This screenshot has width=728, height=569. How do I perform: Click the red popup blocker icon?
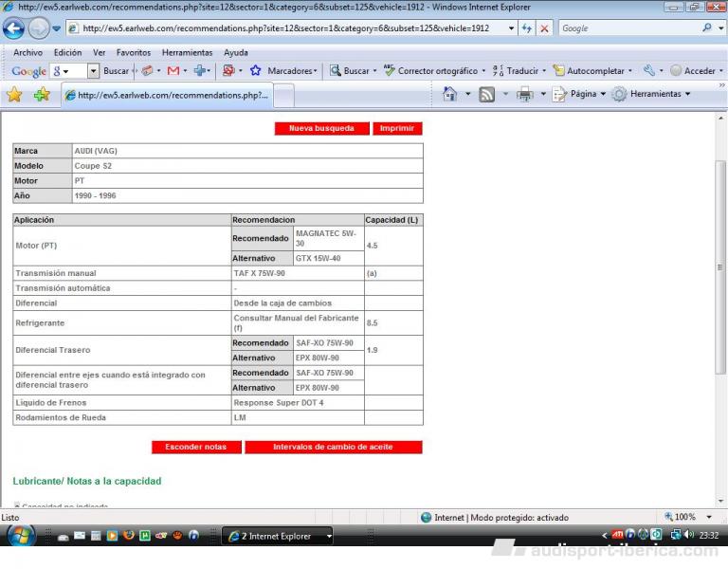(228, 70)
